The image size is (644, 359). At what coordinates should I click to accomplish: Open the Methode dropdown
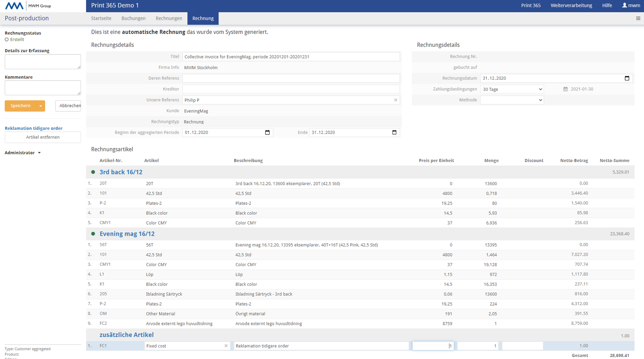pyautogui.click(x=512, y=100)
